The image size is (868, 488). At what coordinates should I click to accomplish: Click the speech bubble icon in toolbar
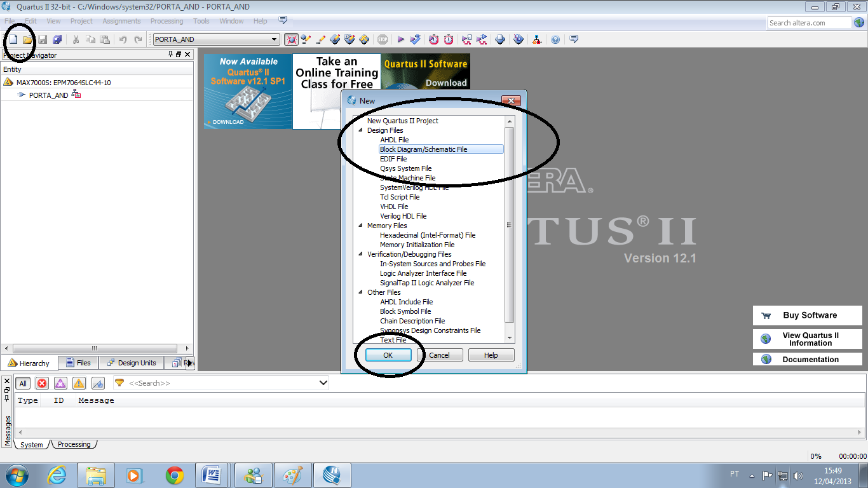(574, 39)
